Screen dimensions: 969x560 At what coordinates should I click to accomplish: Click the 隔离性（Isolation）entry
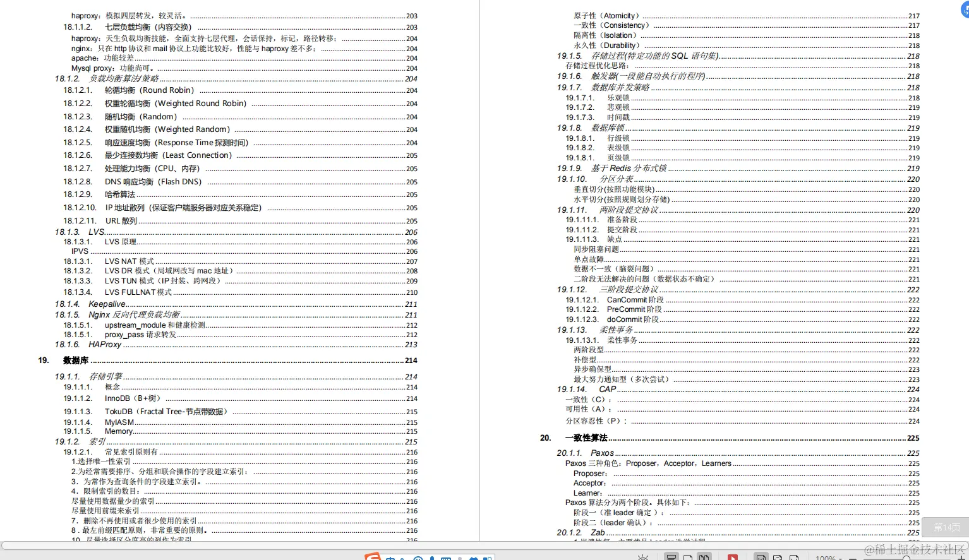(746, 35)
